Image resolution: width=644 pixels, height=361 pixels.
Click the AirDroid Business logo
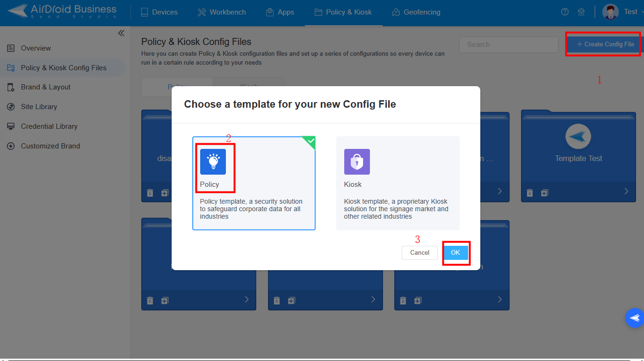[x=62, y=11]
